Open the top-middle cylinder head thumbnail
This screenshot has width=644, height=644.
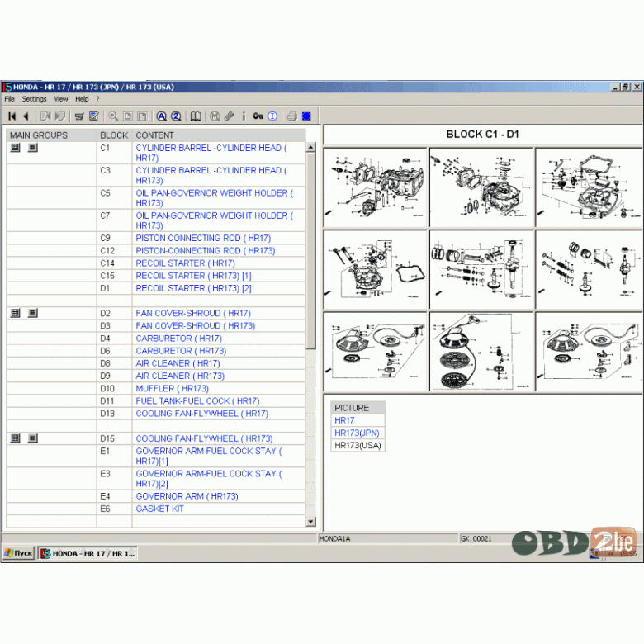pyautogui.click(x=481, y=187)
